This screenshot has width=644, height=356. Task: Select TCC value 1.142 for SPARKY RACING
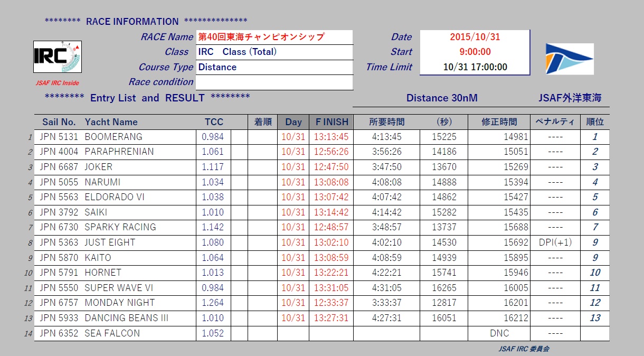213,227
